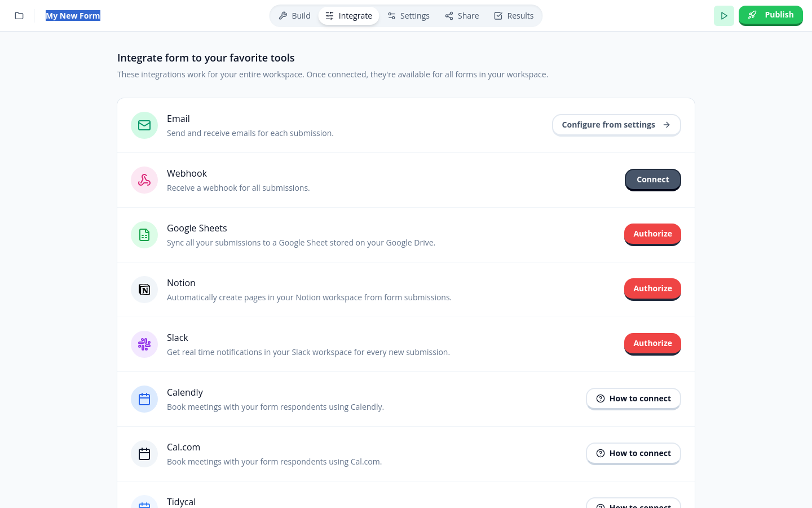
Task: Click the Slack title text
Action: point(178,338)
